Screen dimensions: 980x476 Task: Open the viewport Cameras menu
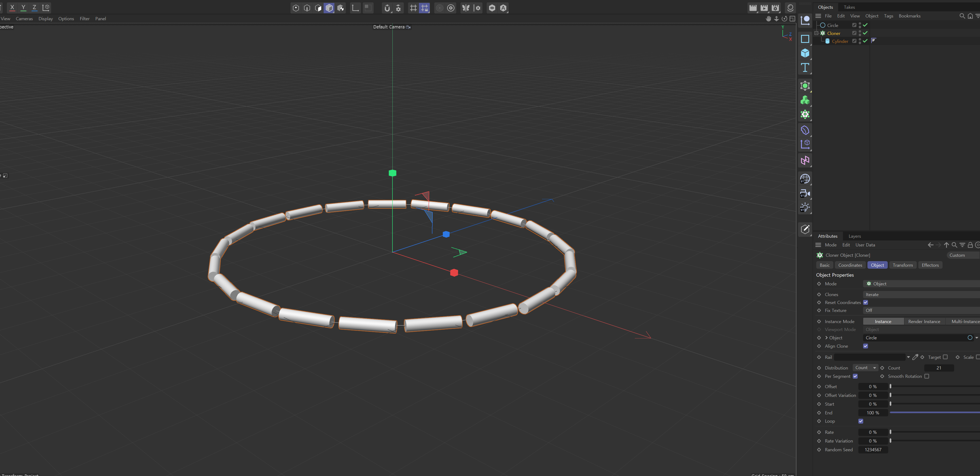coord(24,19)
